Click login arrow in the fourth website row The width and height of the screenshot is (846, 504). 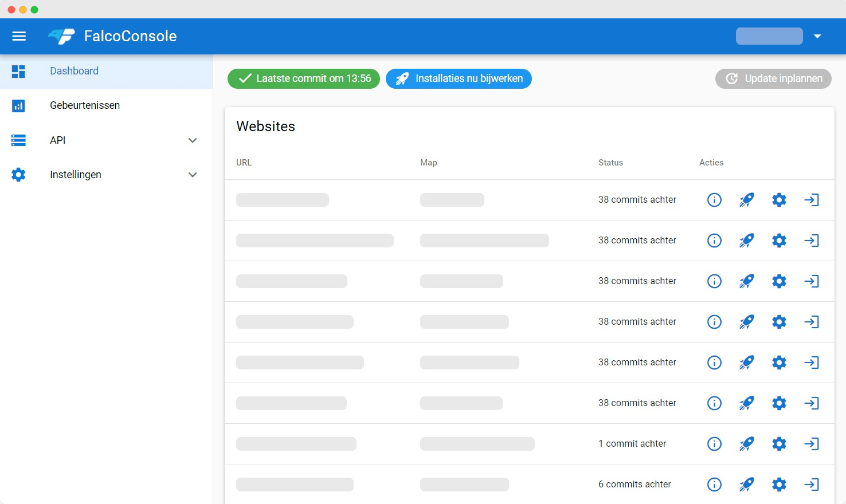[x=812, y=322]
